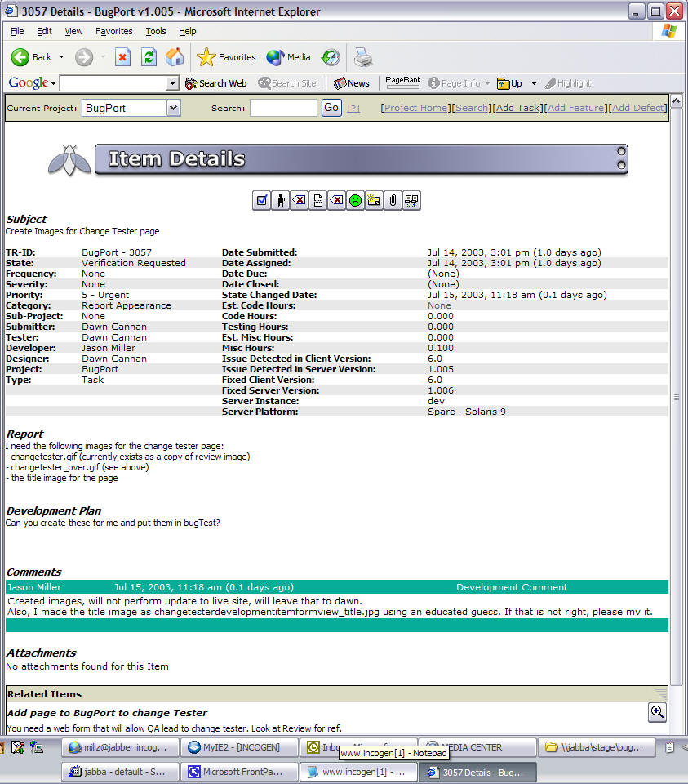This screenshot has width=688, height=784.
Task: Open the browser History icon
Action: tap(331, 57)
